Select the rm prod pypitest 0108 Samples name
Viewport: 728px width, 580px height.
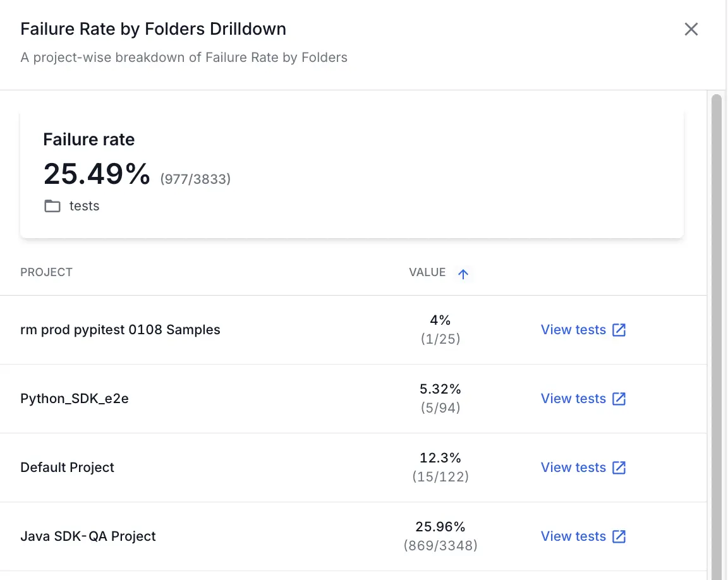pyautogui.click(x=120, y=330)
